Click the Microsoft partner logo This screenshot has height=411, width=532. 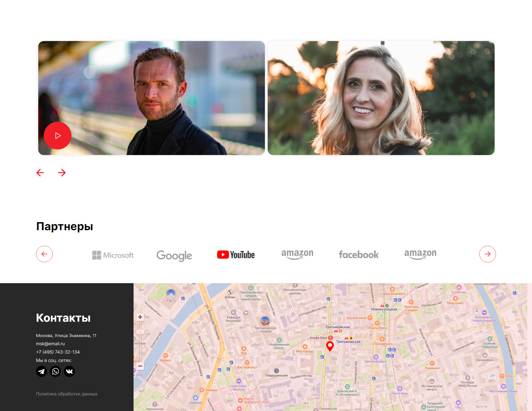coord(113,255)
